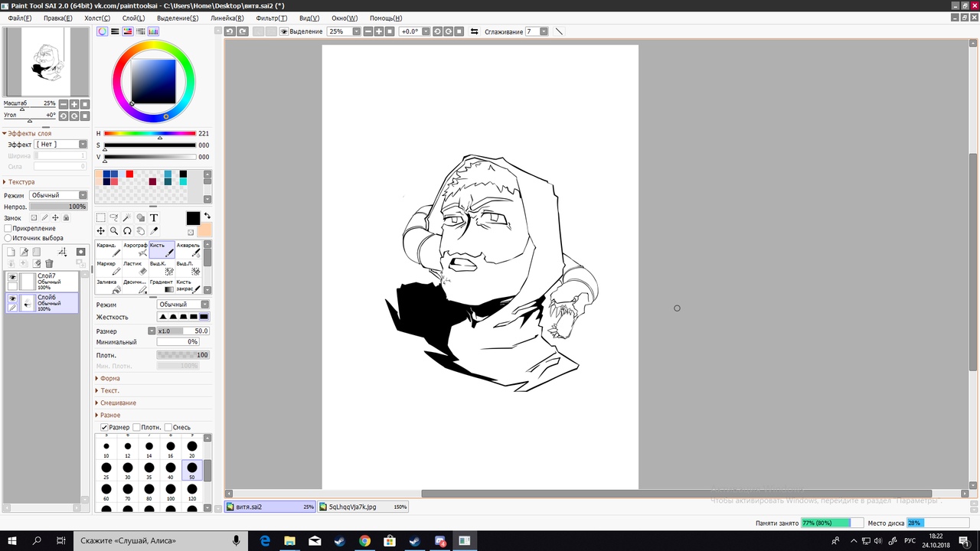Screen dimensions: 980x551
Task: Open the Сглаживание value dropdown
Action: coord(544,31)
